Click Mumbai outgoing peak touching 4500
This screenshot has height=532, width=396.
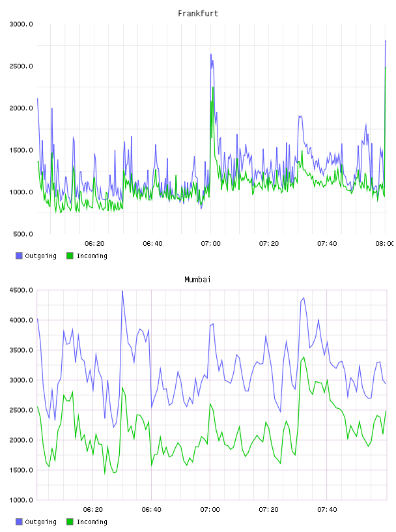(x=122, y=291)
